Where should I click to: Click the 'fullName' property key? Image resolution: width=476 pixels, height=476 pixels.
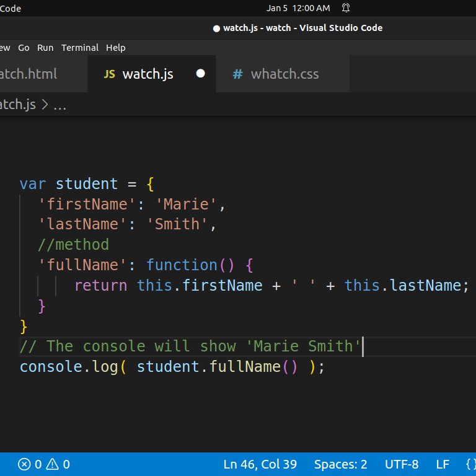[82, 265]
